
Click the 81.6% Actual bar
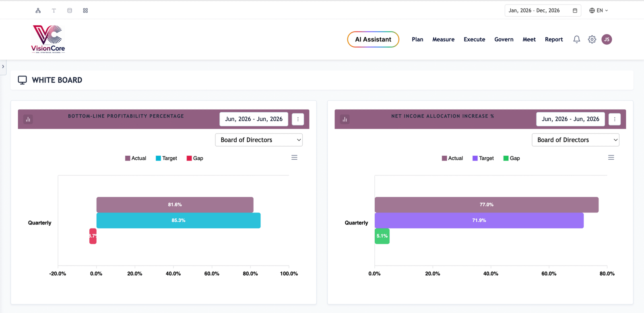pyautogui.click(x=175, y=205)
